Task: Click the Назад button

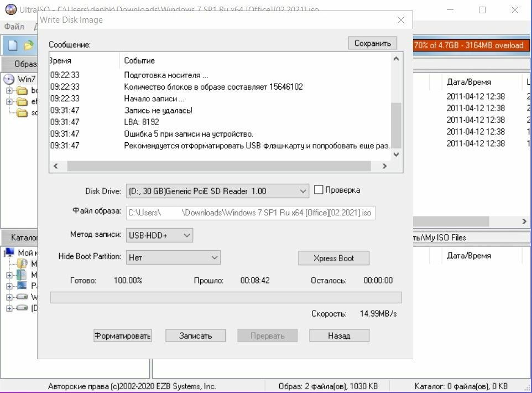Action: pyautogui.click(x=339, y=335)
